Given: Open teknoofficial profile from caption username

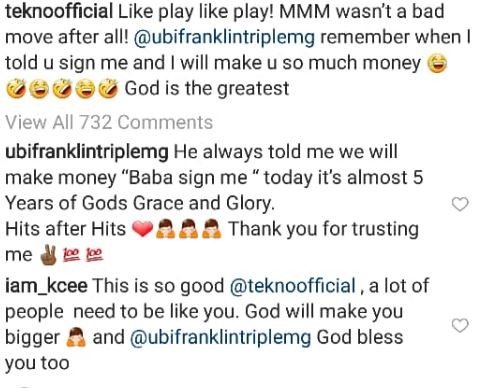Looking at the screenshot, I should point(59,11).
